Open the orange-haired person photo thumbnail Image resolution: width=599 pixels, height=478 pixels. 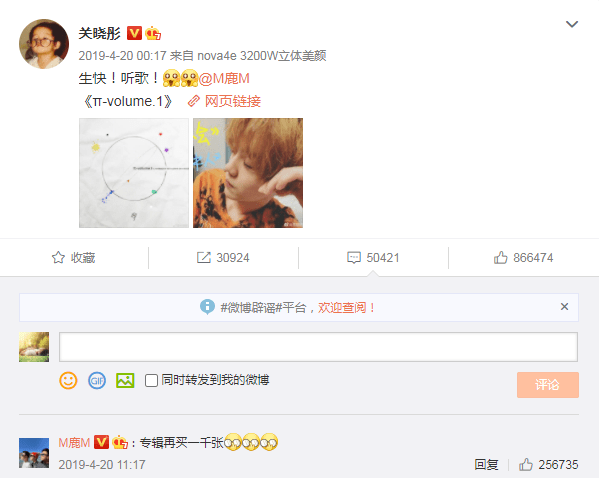coord(248,173)
